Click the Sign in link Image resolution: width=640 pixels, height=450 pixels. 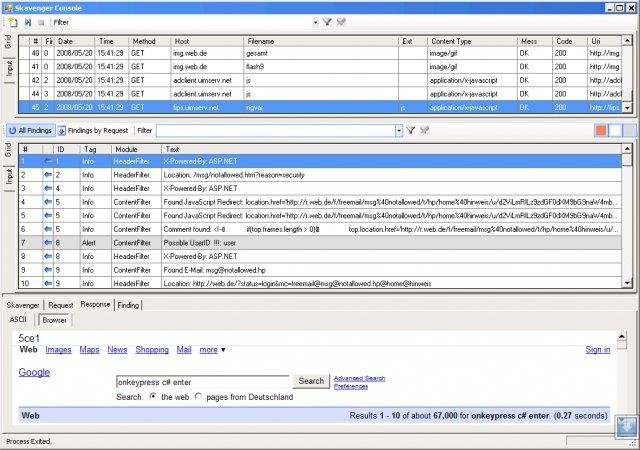click(x=598, y=350)
